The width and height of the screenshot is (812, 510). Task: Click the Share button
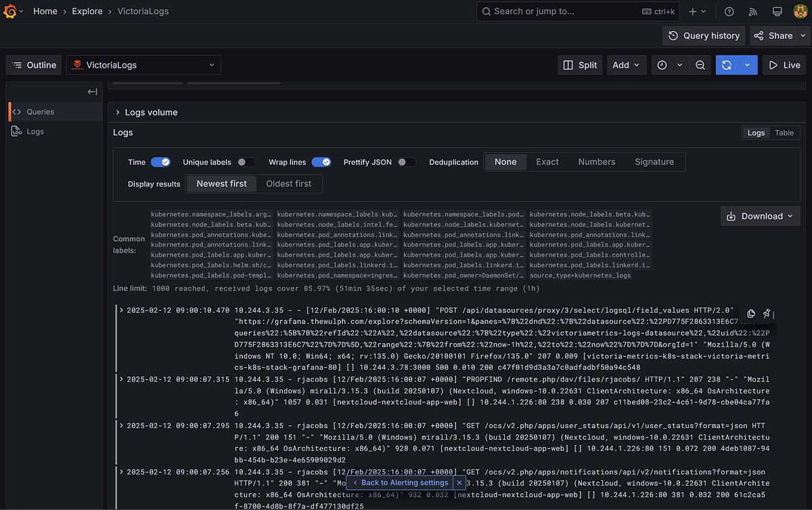click(773, 36)
